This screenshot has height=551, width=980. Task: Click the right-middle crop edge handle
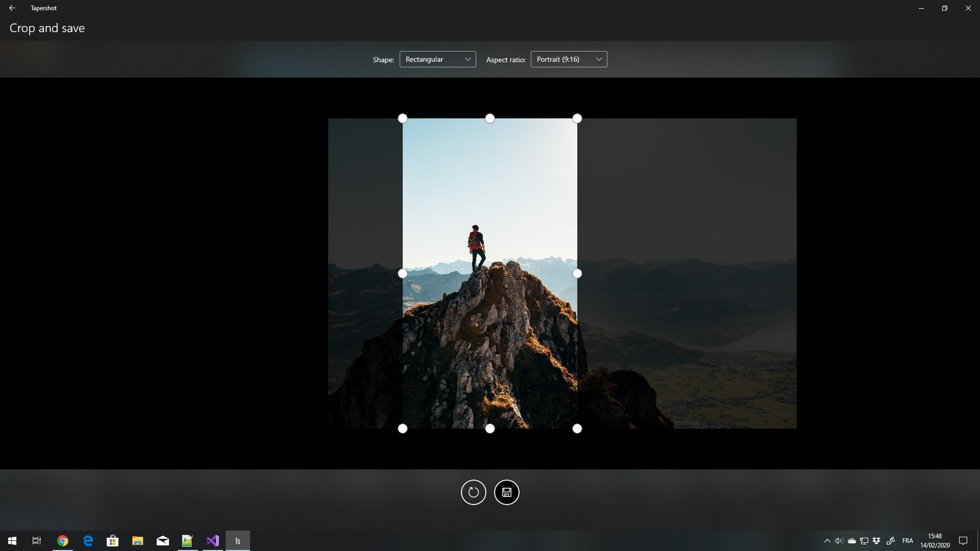(x=577, y=273)
